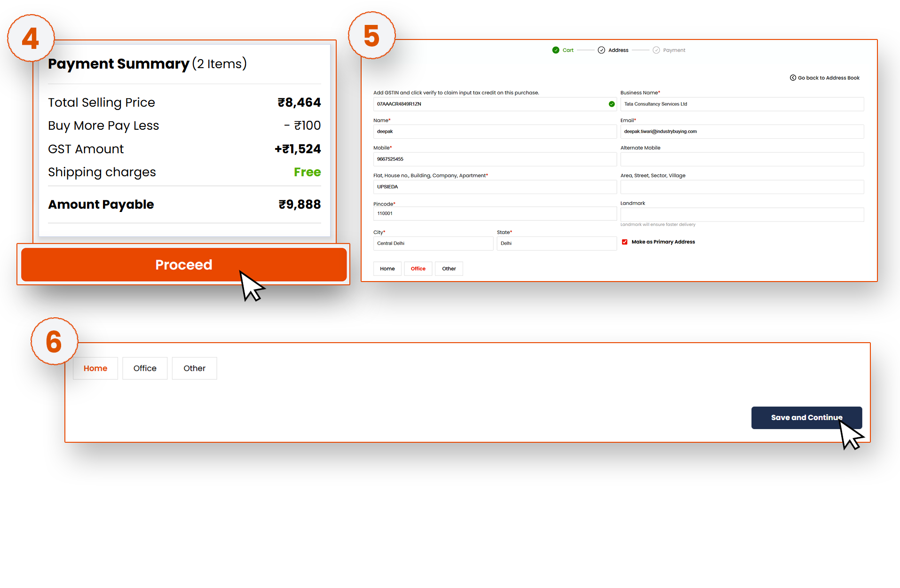Click the step 6 number badge

click(x=54, y=341)
